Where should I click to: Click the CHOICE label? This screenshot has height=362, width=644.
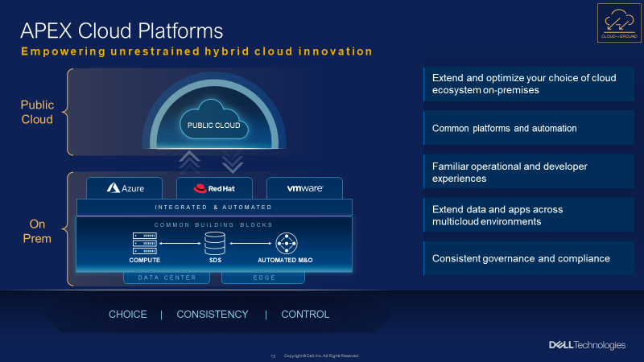pos(128,315)
